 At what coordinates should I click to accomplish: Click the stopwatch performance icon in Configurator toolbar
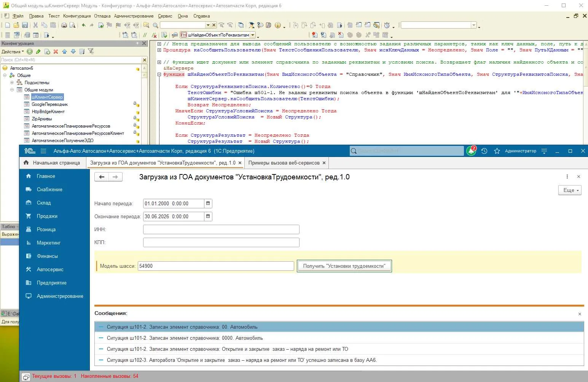[387, 25]
